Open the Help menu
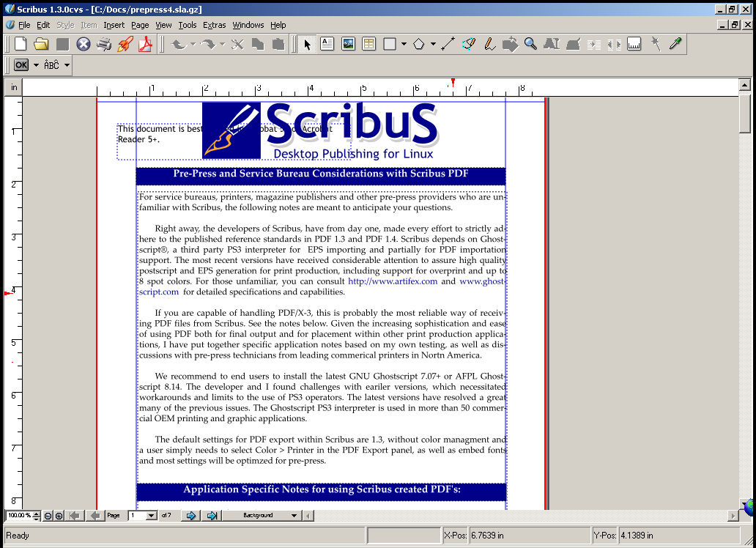The width and height of the screenshot is (756, 548). 278,25
